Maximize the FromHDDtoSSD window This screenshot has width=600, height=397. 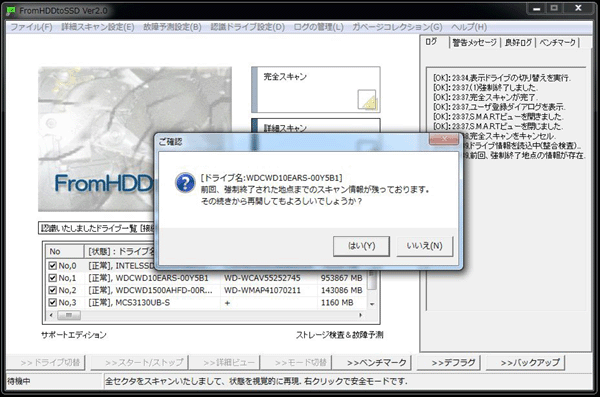(554, 8)
